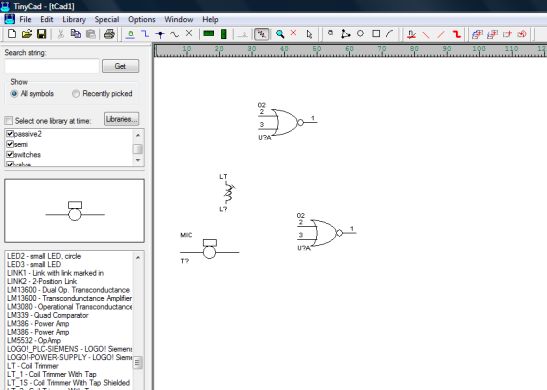Open the Library menu
The width and height of the screenshot is (547, 390).
pyautogui.click(x=74, y=20)
